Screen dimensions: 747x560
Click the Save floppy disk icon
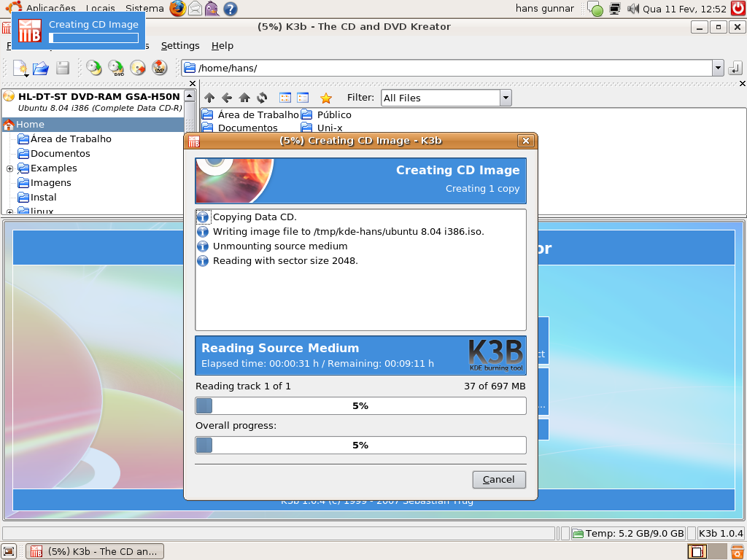tap(63, 68)
